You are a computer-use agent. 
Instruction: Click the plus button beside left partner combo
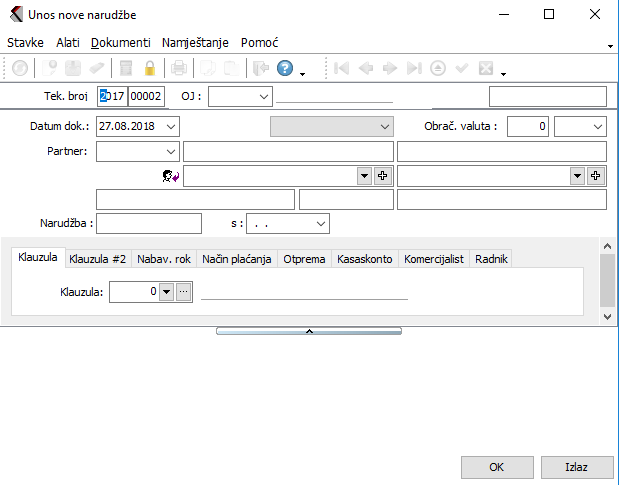coord(382,175)
